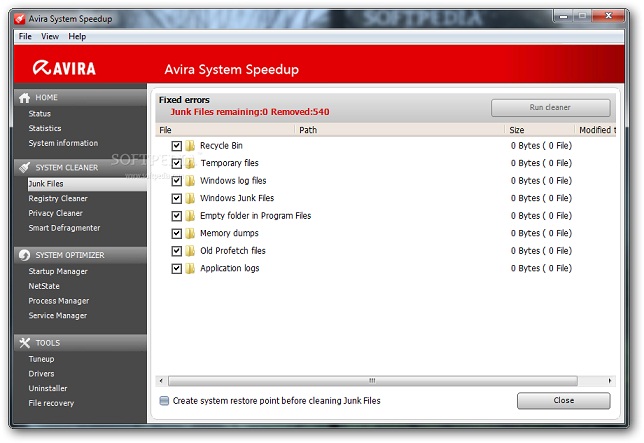The width and height of the screenshot is (644, 443).
Task: Click the Old Prefetch files folder icon
Action: pyautogui.click(x=190, y=251)
